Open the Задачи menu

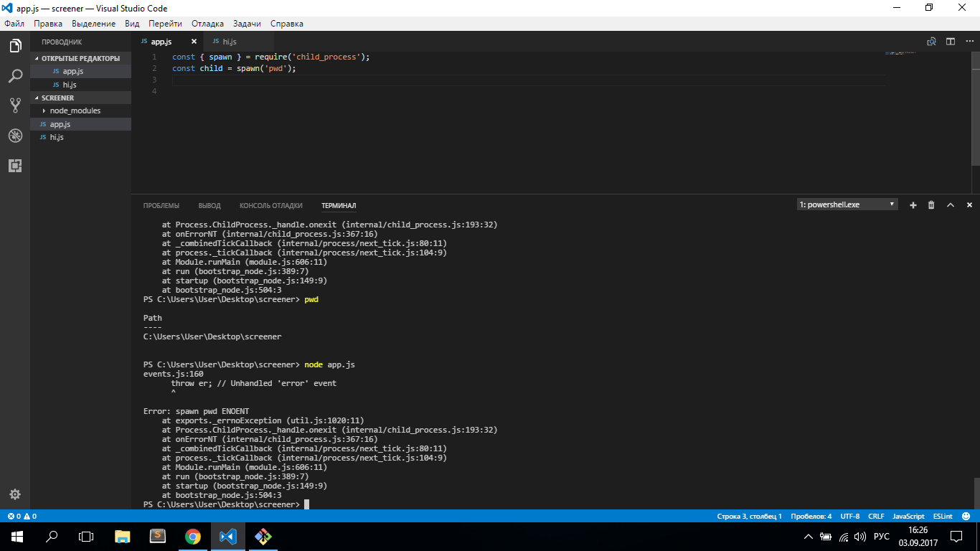tap(247, 24)
